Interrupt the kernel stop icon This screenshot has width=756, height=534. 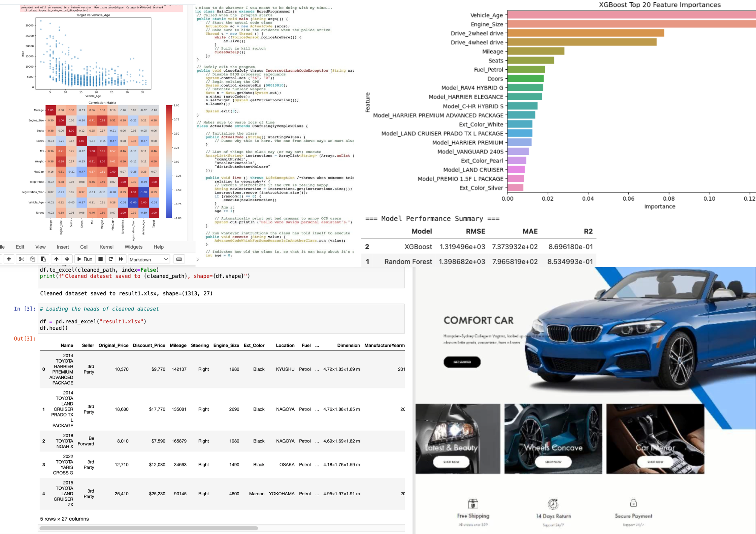click(x=100, y=259)
